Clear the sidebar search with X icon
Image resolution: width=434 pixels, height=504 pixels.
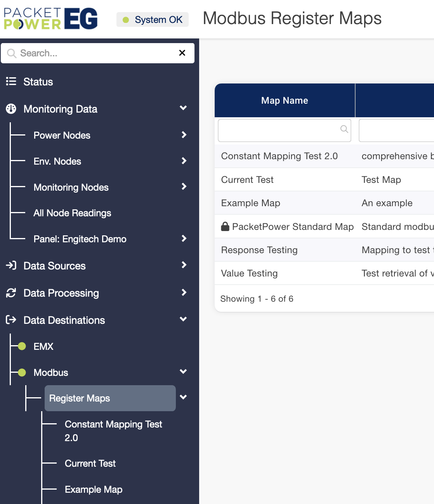(x=182, y=53)
